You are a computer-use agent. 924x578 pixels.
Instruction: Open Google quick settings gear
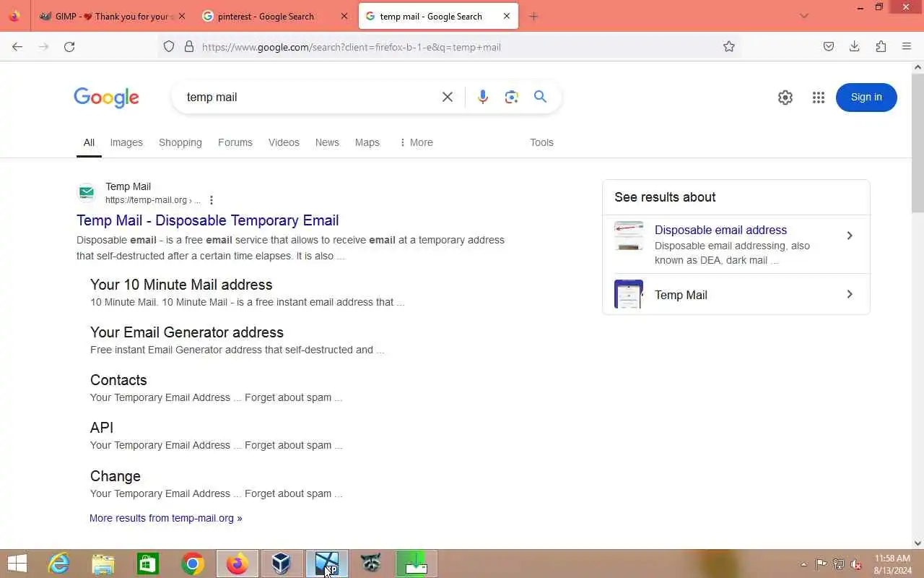785,98
